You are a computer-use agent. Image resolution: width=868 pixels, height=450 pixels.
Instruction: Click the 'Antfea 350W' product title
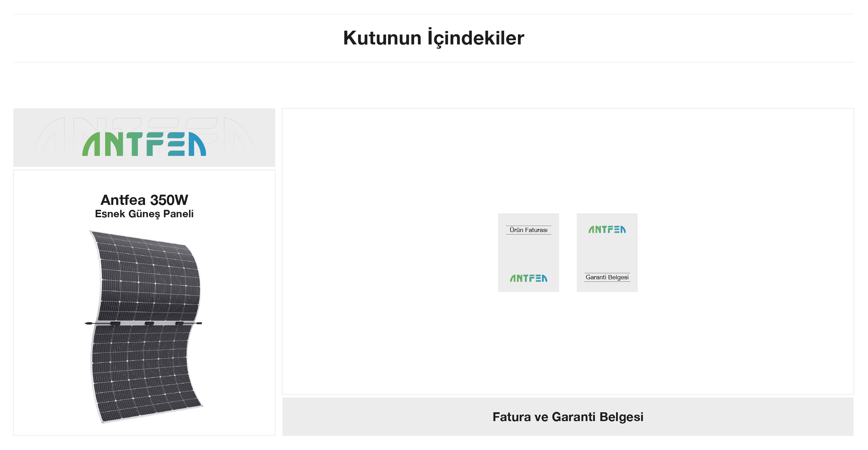pos(144,200)
